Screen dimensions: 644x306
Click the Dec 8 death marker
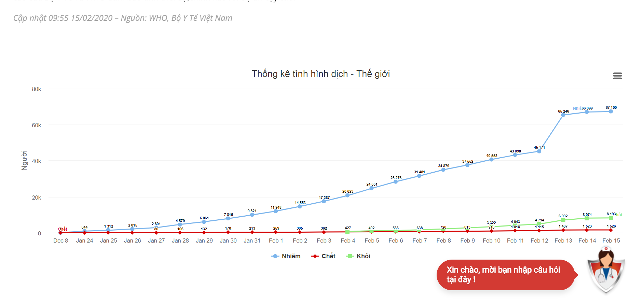[60, 233]
